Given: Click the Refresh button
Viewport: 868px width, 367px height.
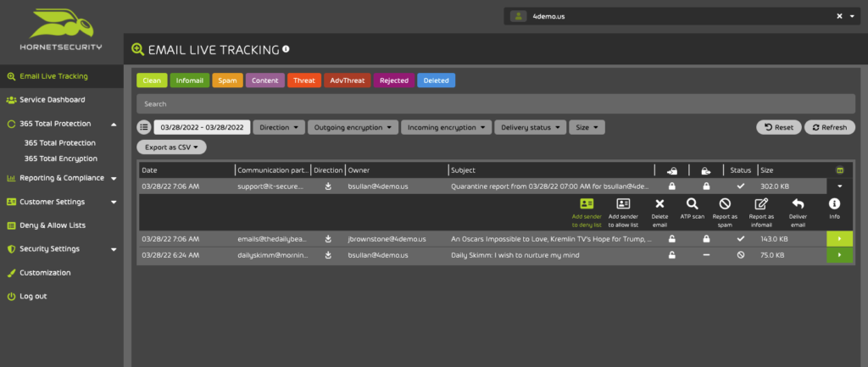Looking at the screenshot, I should coord(830,127).
